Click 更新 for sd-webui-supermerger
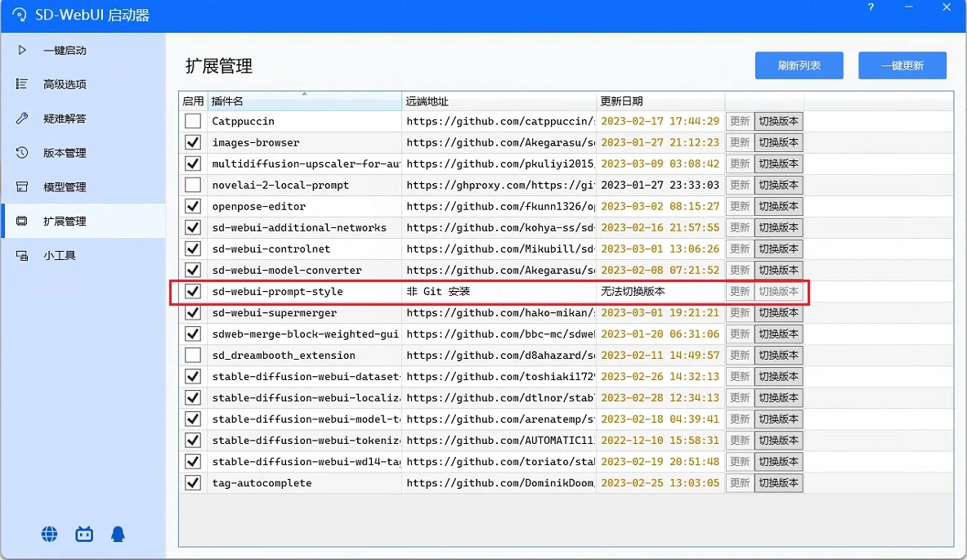Viewport: 967px width, 560px height. (739, 312)
